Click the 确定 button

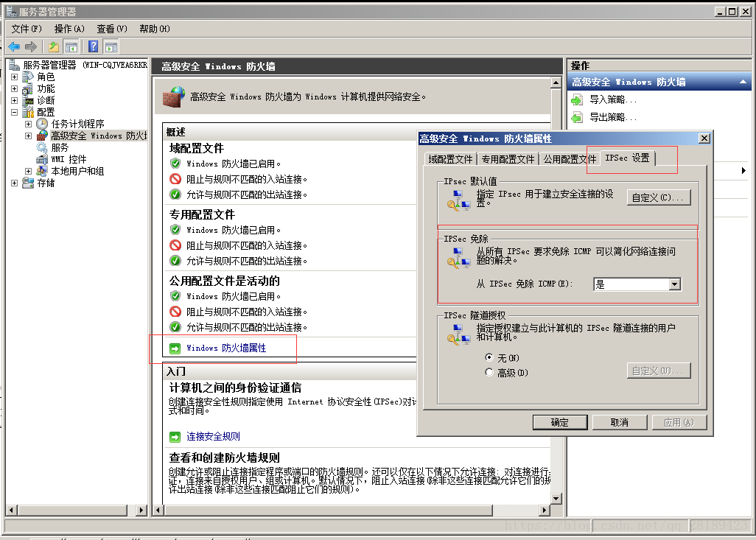point(560,422)
